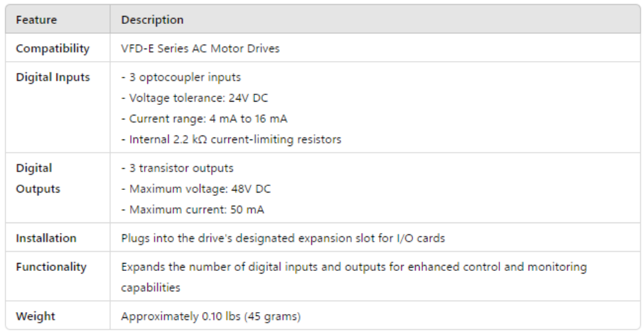Select the Digital Inputs row label
The height and width of the screenshot is (332, 644).
click(x=52, y=77)
